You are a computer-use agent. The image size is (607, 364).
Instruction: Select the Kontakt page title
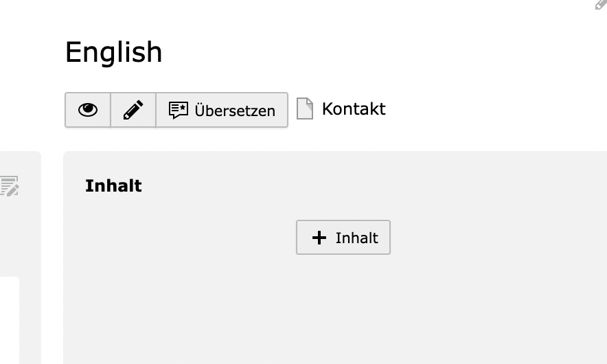pos(354,109)
